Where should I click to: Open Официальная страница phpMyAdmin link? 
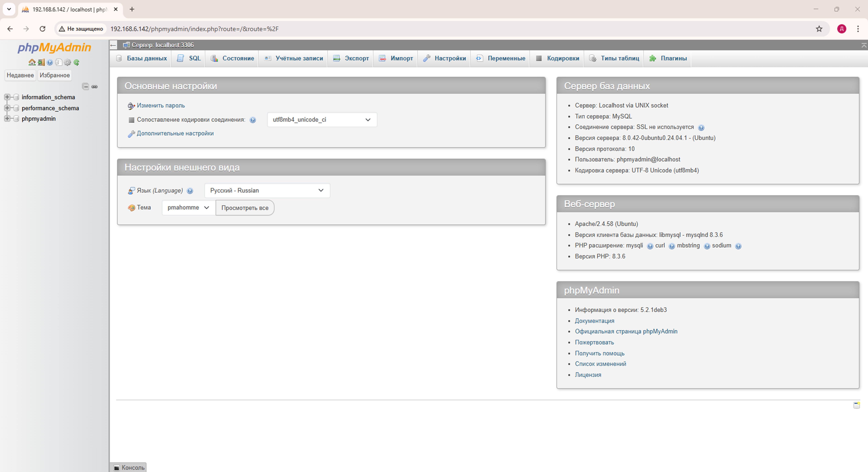click(x=626, y=332)
